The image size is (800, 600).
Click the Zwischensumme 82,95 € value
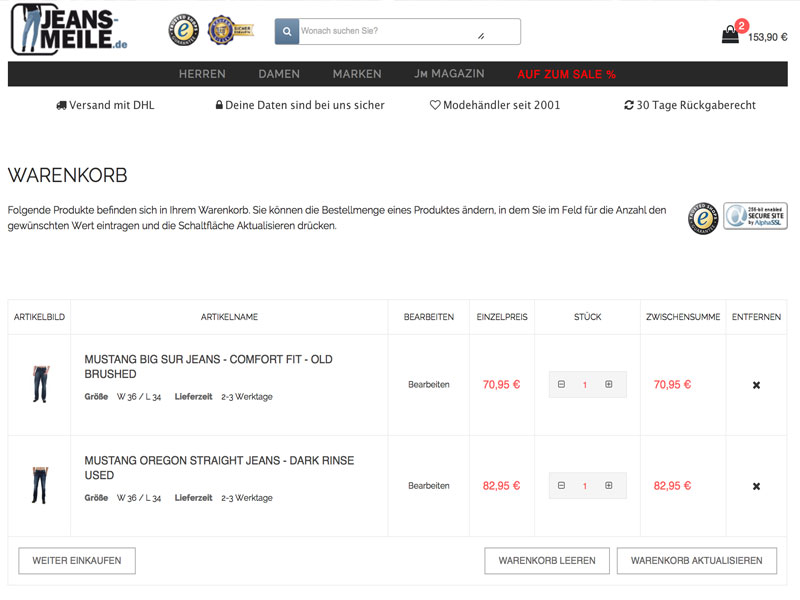[x=672, y=486]
